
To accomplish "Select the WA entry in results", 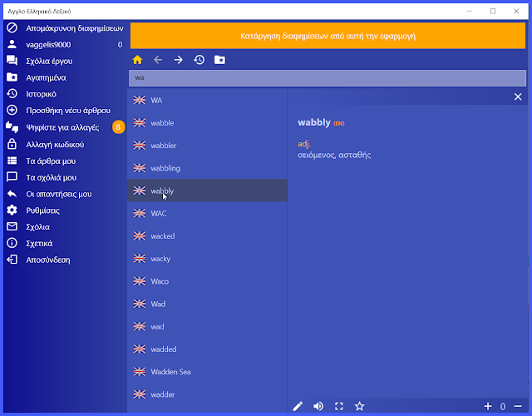I will (x=207, y=100).
